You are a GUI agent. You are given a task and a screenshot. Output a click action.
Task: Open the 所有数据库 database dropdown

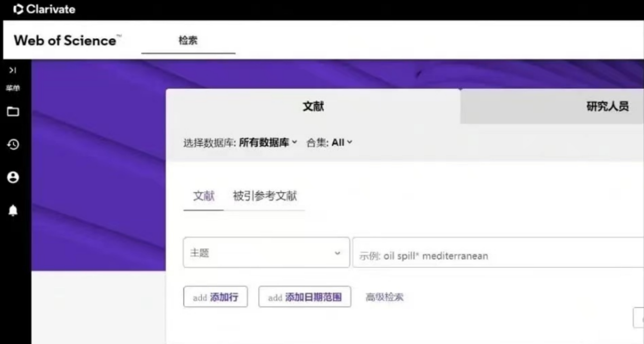pyautogui.click(x=268, y=143)
